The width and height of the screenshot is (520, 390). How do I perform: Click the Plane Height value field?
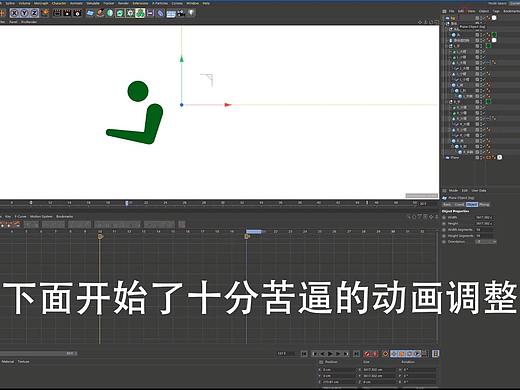(484, 223)
